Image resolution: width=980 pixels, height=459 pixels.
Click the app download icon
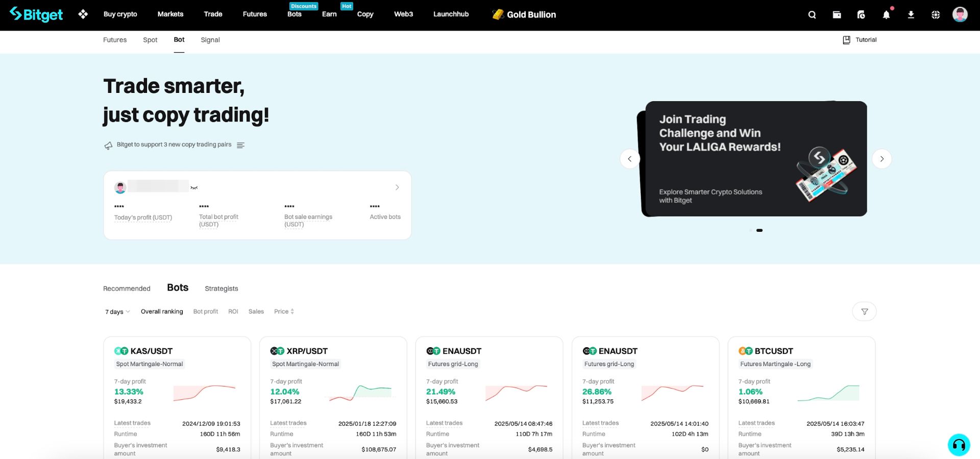pyautogui.click(x=911, y=15)
